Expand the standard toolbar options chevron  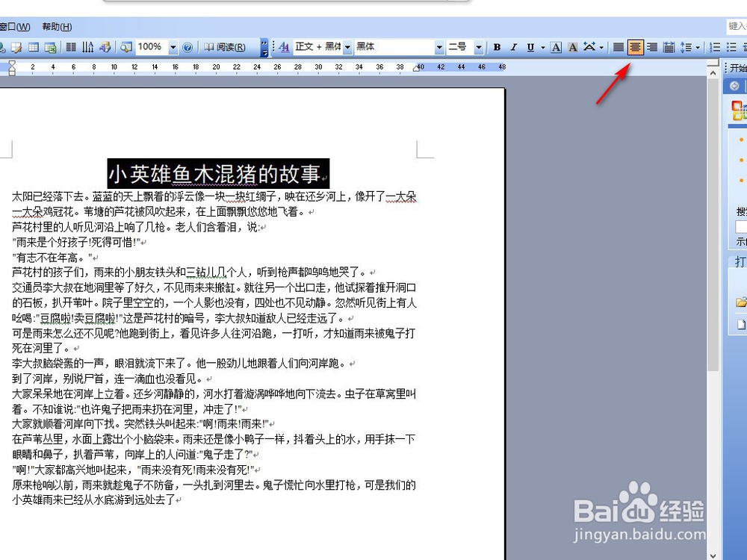(x=264, y=47)
